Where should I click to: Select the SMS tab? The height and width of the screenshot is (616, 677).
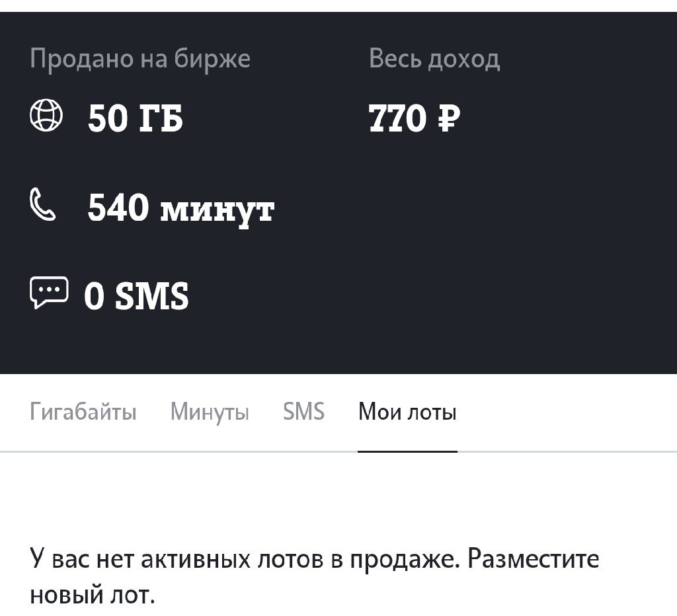coord(304,412)
